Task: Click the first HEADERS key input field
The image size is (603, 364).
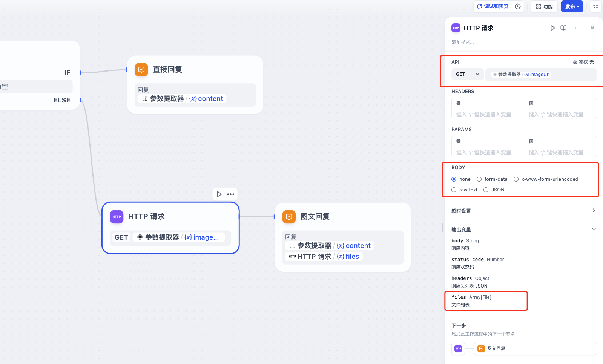Action: tap(487, 115)
